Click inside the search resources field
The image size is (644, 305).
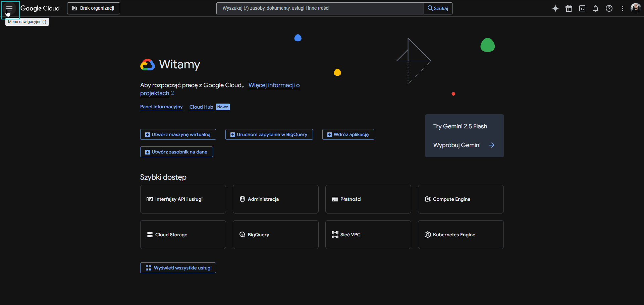point(319,8)
